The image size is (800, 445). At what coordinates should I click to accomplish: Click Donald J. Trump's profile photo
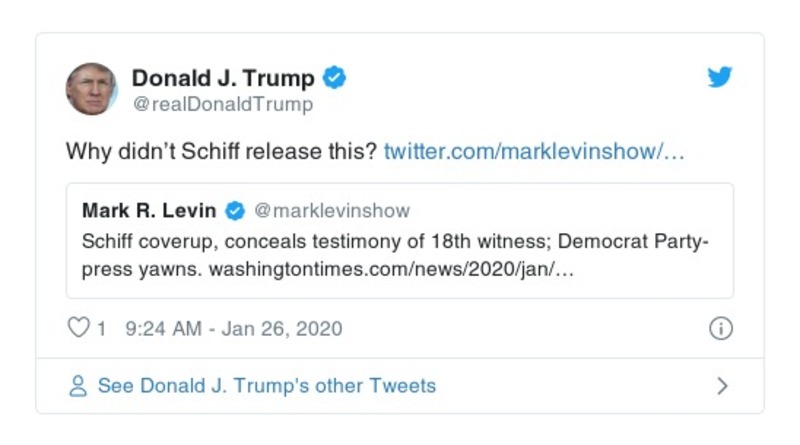pyautogui.click(x=92, y=88)
